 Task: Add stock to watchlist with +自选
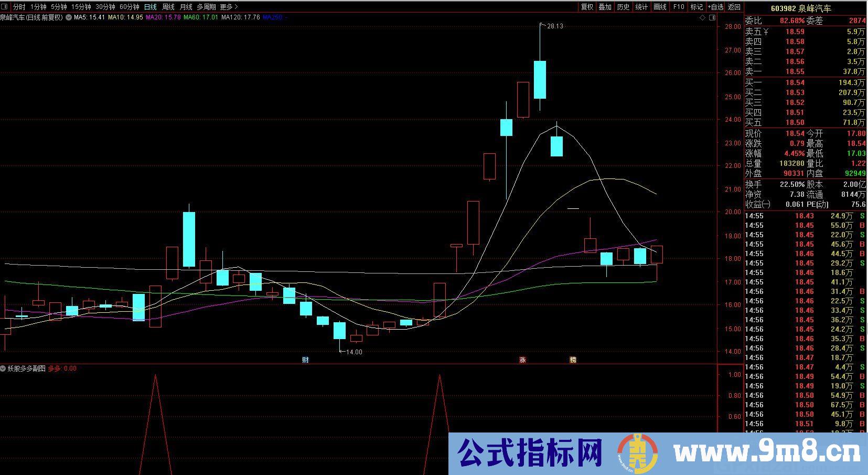click(x=715, y=7)
